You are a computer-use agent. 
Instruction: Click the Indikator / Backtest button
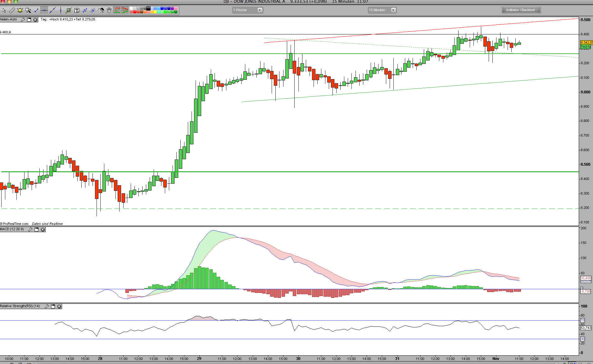click(x=521, y=10)
